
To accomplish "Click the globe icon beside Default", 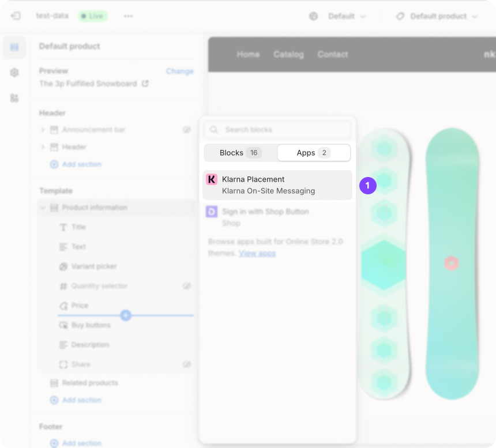I will click(313, 16).
